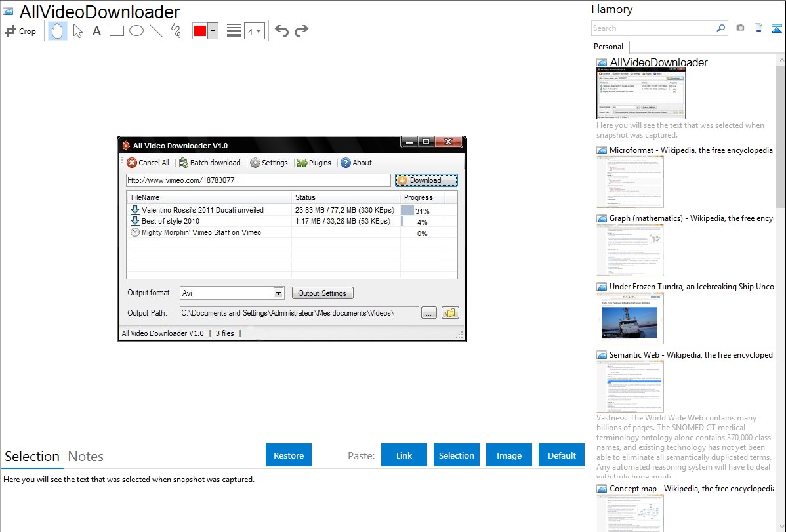This screenshot has height=532, width=786.
Task: Click the 4% progress bar
Action: click(x=423, y=222)
